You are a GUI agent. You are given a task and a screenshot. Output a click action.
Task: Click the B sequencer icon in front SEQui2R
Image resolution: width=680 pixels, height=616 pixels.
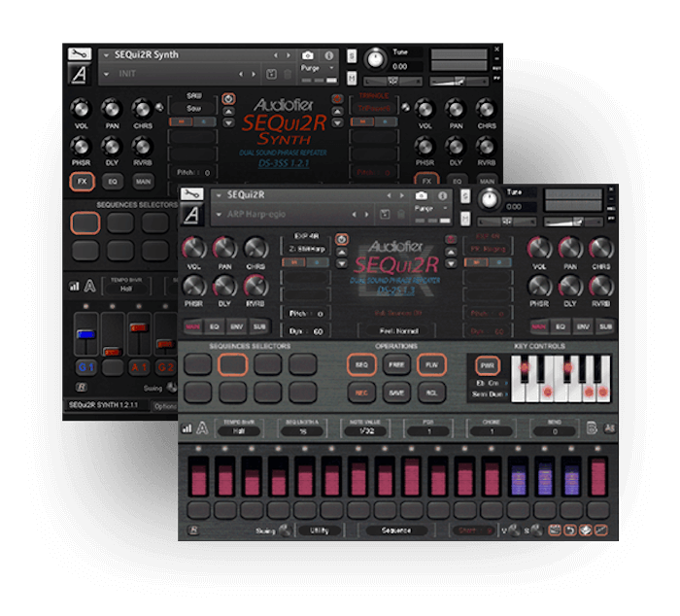592,428
